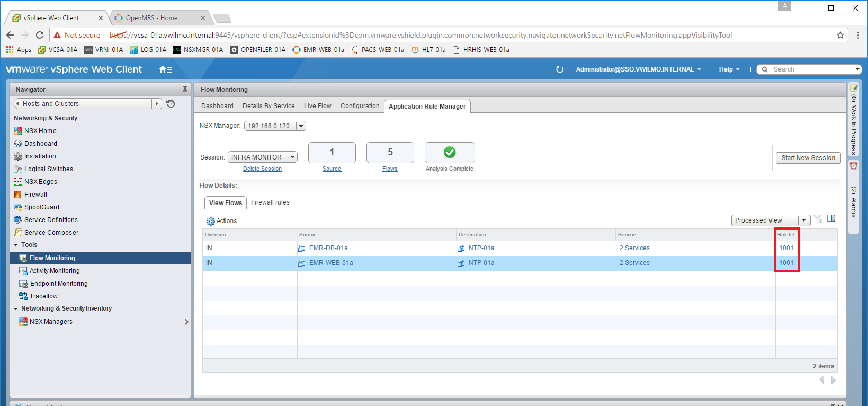Click the NSX Managers icon
Image resolution: width=868 pixels, height=406 pixels.
[23, 322]
